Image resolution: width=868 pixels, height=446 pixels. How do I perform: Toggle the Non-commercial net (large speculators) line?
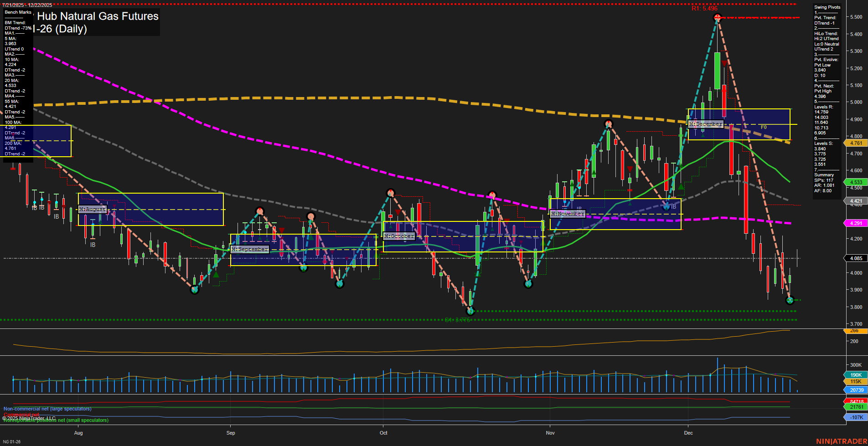pos(48,409)
